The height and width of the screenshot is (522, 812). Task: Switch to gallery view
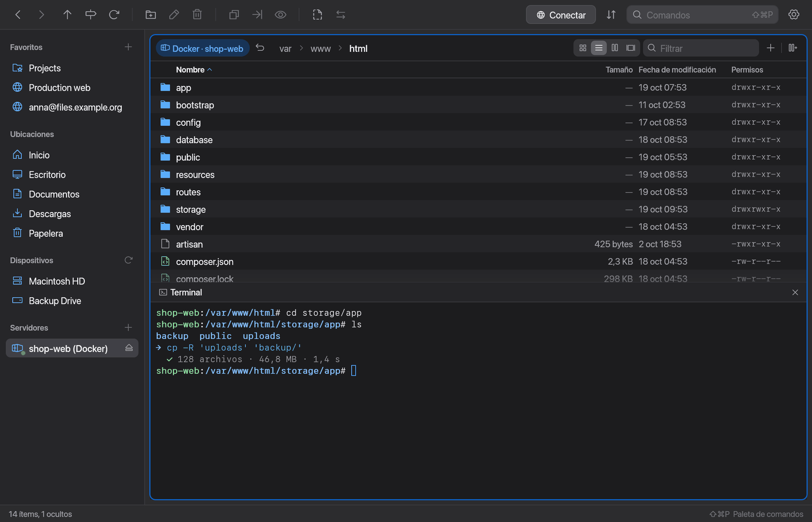[631, 48]
